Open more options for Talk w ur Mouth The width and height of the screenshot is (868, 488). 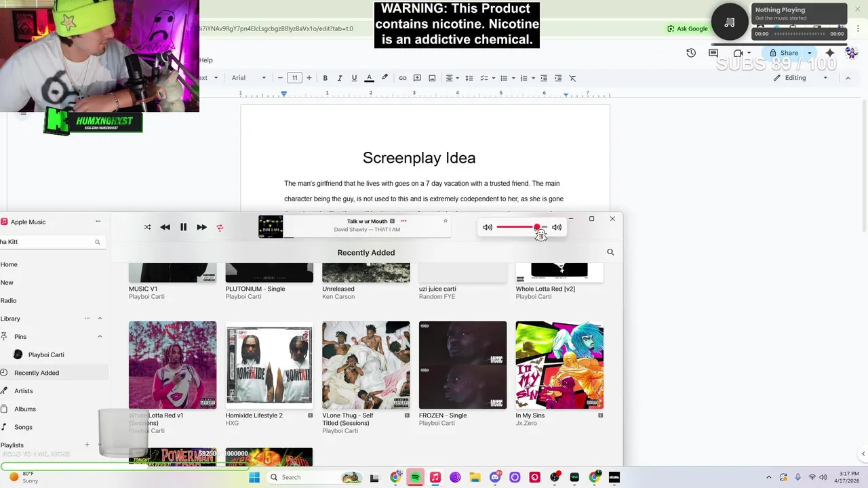pyautogui.click(x=403, y=221)
